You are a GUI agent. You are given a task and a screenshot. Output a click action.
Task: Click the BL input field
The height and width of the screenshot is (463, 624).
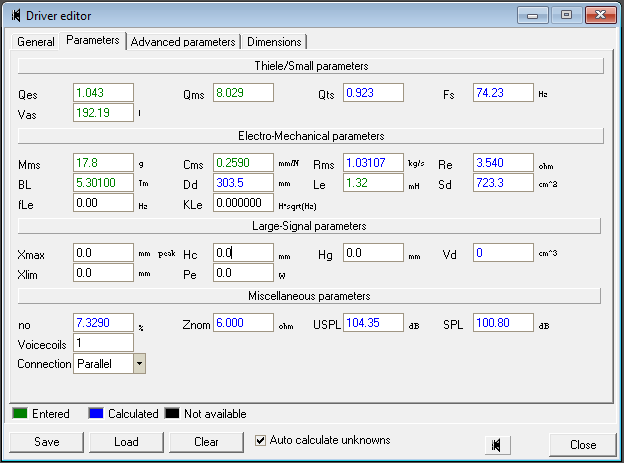(x=103, y=183)
